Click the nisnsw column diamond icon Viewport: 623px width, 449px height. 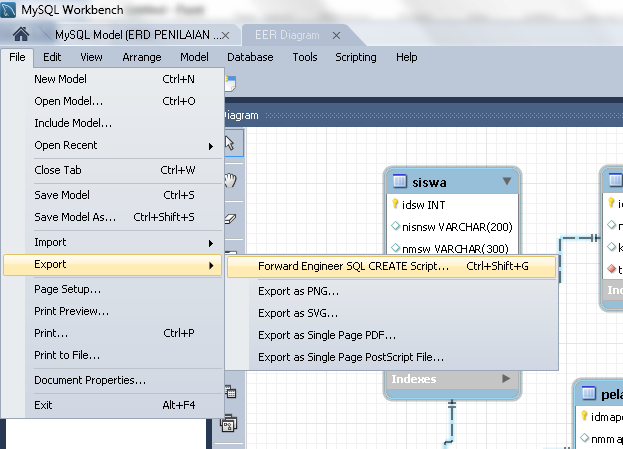click(x=395, y=226)
